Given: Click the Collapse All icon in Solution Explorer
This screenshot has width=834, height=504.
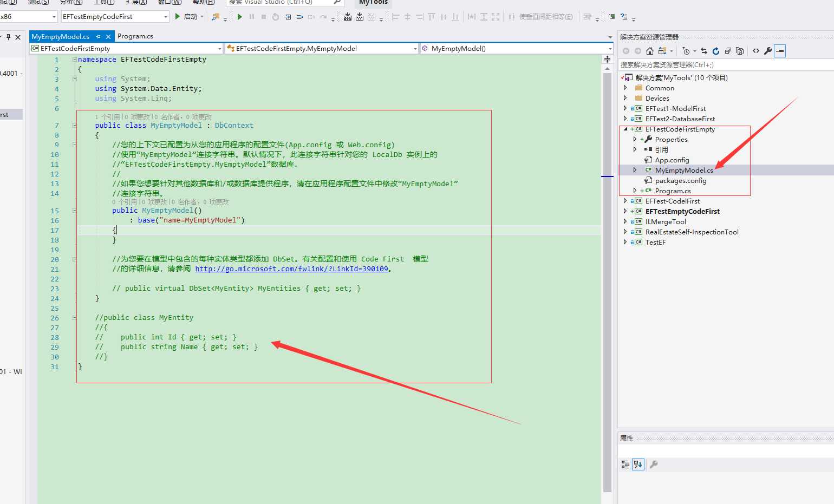Looking at the screenshot, I should (x=728, y=51).
